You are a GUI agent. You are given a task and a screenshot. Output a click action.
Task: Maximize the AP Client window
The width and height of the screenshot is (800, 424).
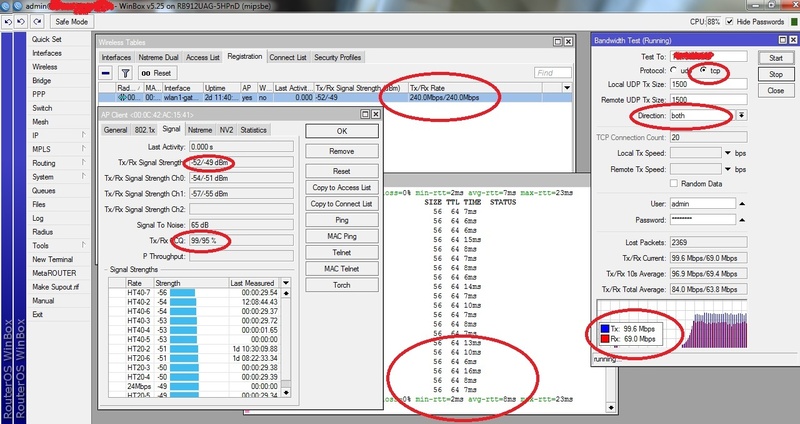[x=365, y=114]
